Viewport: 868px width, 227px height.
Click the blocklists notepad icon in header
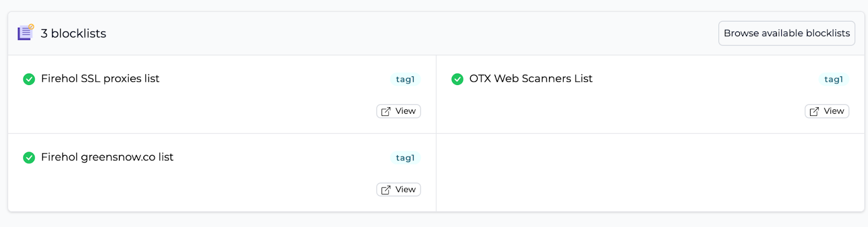click(25, 33)
